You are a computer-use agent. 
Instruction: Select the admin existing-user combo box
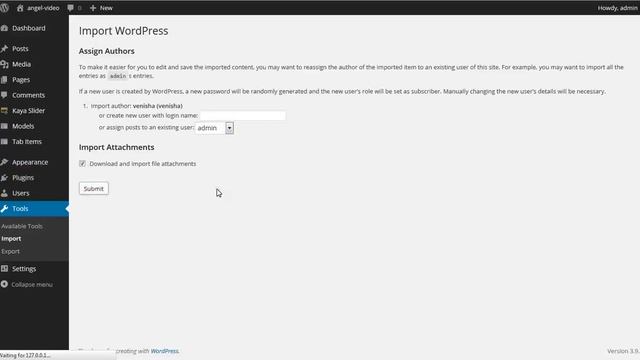[x=214, y=128]
